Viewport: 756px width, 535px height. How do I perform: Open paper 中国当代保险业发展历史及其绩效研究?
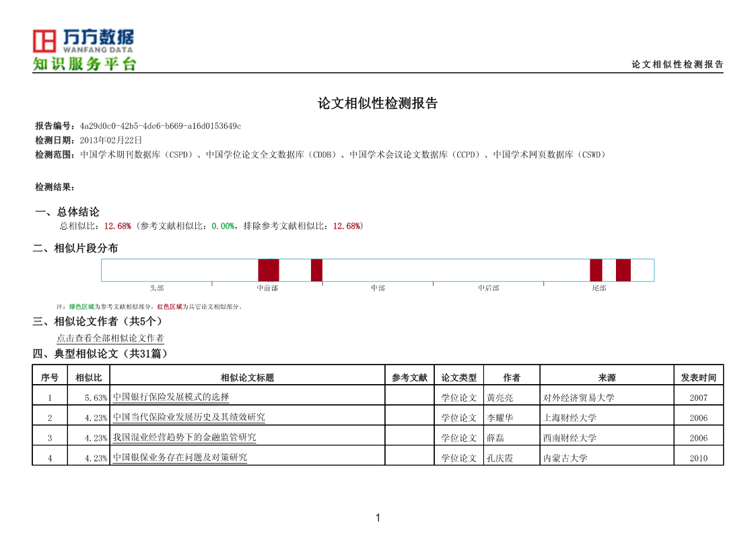(189, 417)
